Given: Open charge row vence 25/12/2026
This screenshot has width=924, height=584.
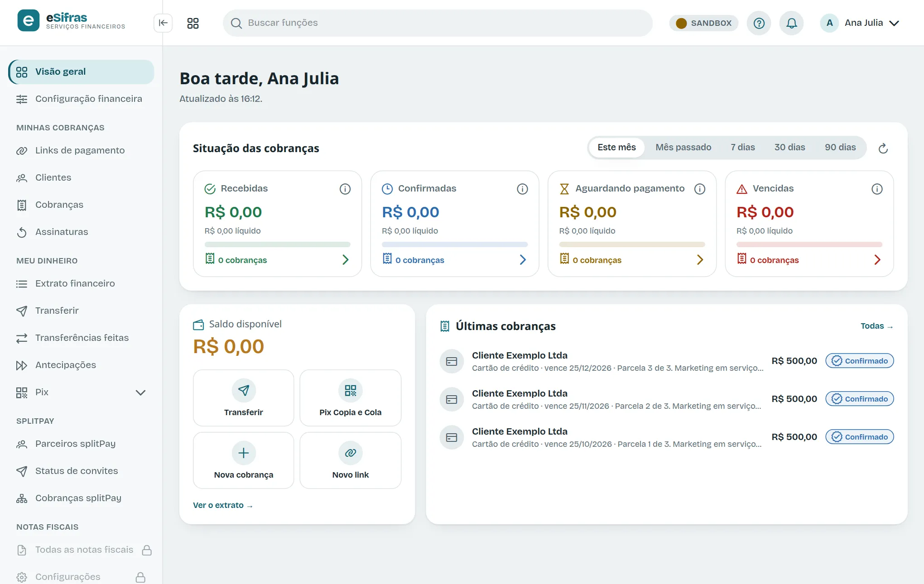Looking at the screenshot, I should pyautogui.click(x=666, y=361).
